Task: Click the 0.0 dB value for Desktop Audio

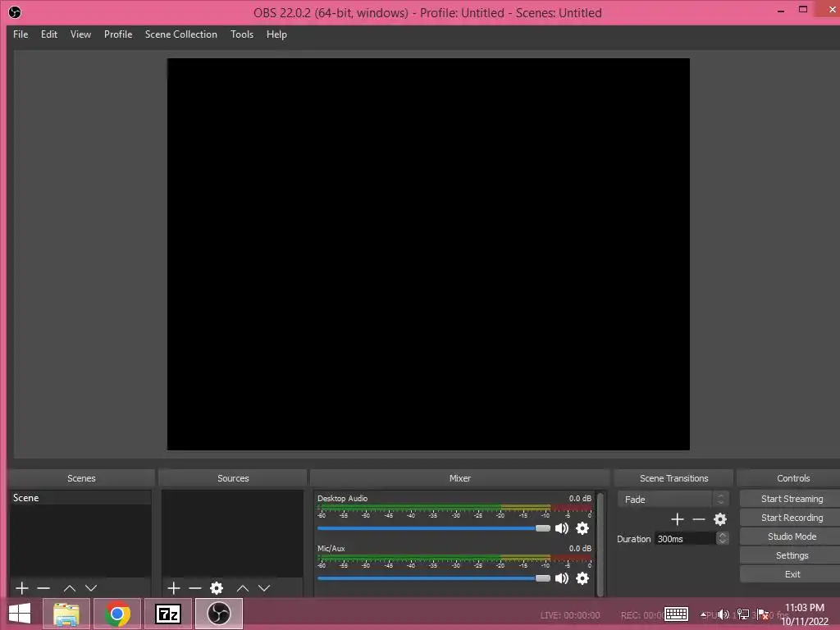Action: pos(580,498)
